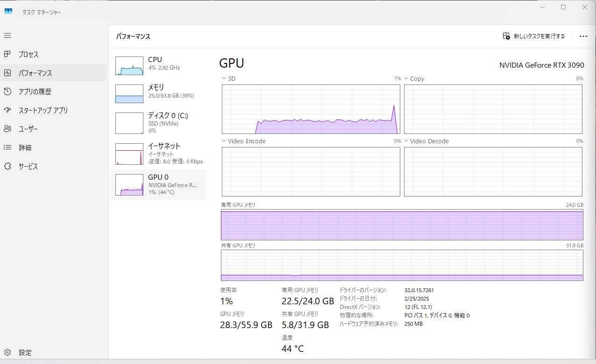Minimize the Task Manager window
Viewport: 596px width, 364px height.
coord(542,7)
